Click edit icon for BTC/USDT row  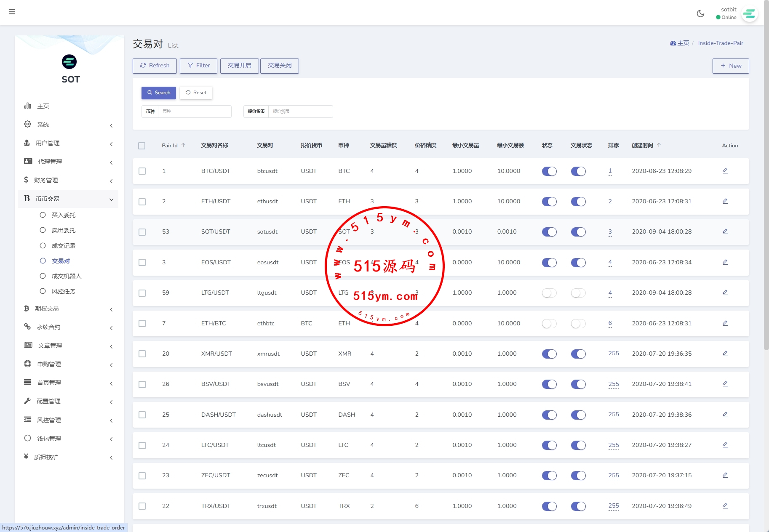point(725,171)
